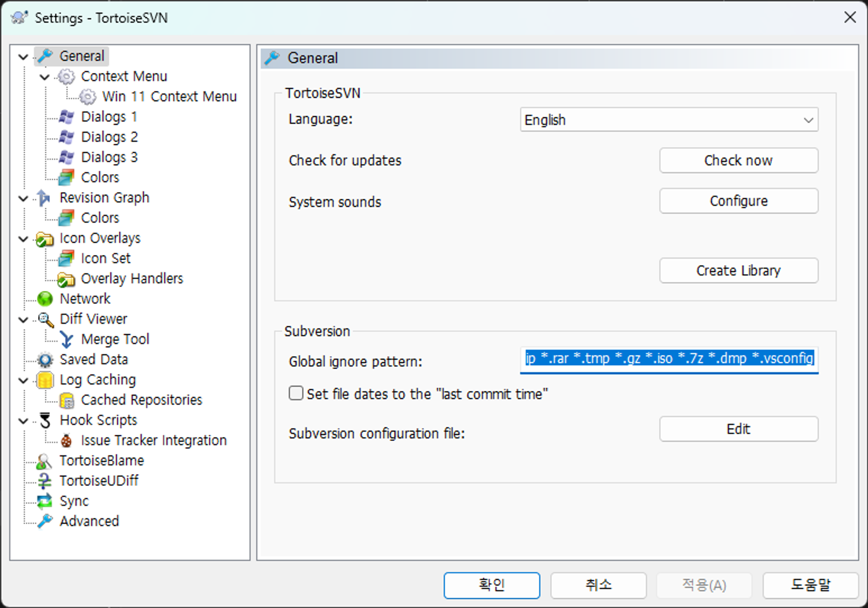Open the Language dropdown
Image resolution: width=868 pixels, height=608 pixels.
[669, 120]
